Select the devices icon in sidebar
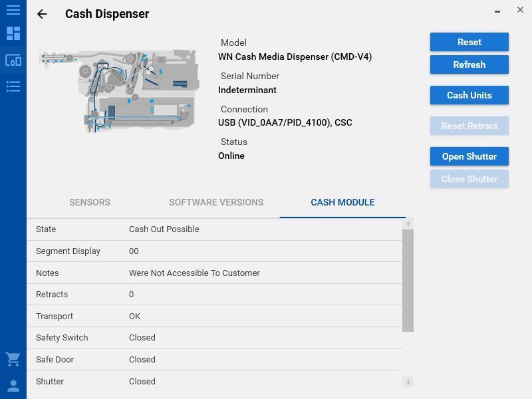The height and width of the screenshot is (399, 532). coord(13,60)
